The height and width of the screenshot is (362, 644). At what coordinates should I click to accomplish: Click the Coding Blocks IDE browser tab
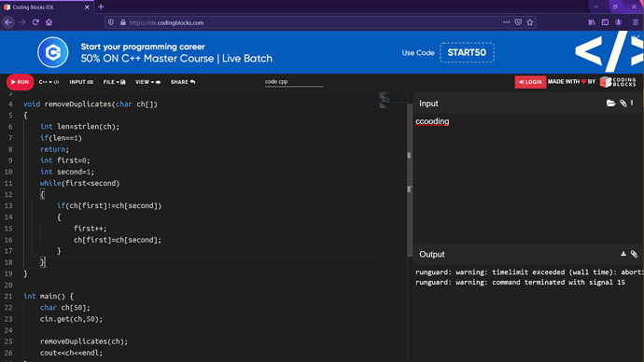pos(47,7)
